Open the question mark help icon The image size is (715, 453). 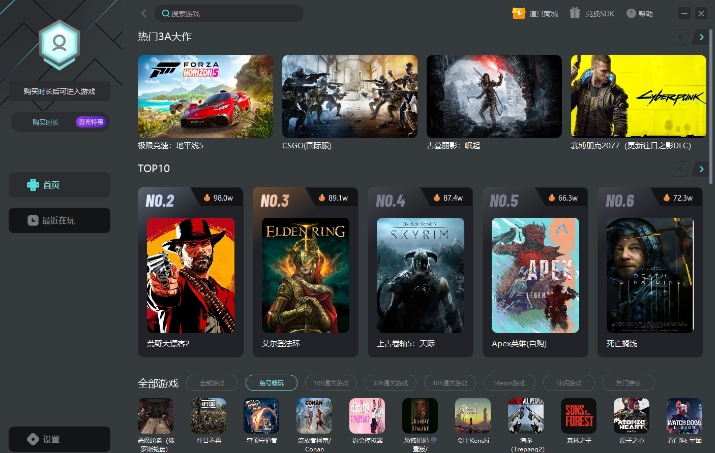pos(631,14)
